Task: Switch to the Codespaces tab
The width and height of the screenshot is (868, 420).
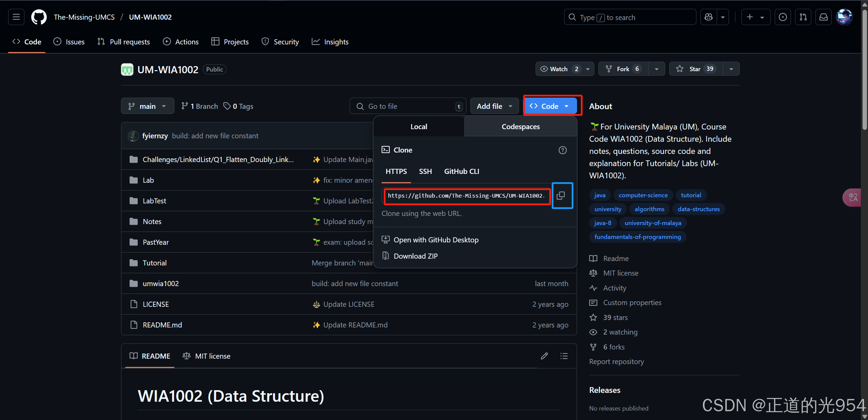Action: coord(520,126)
